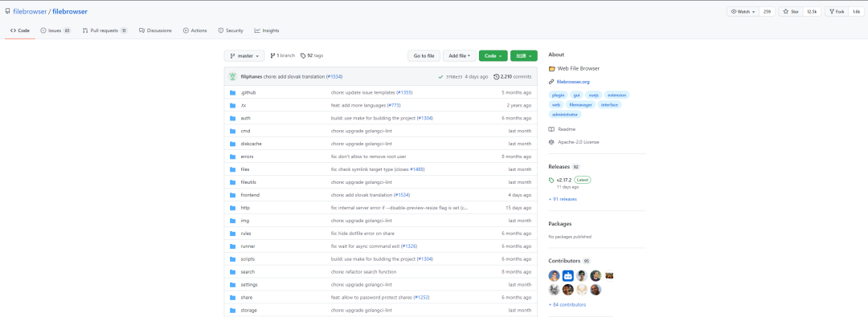
Task: Open the 3768e33 commit hash
Action: pyautogui.click(x=454, y=77)
